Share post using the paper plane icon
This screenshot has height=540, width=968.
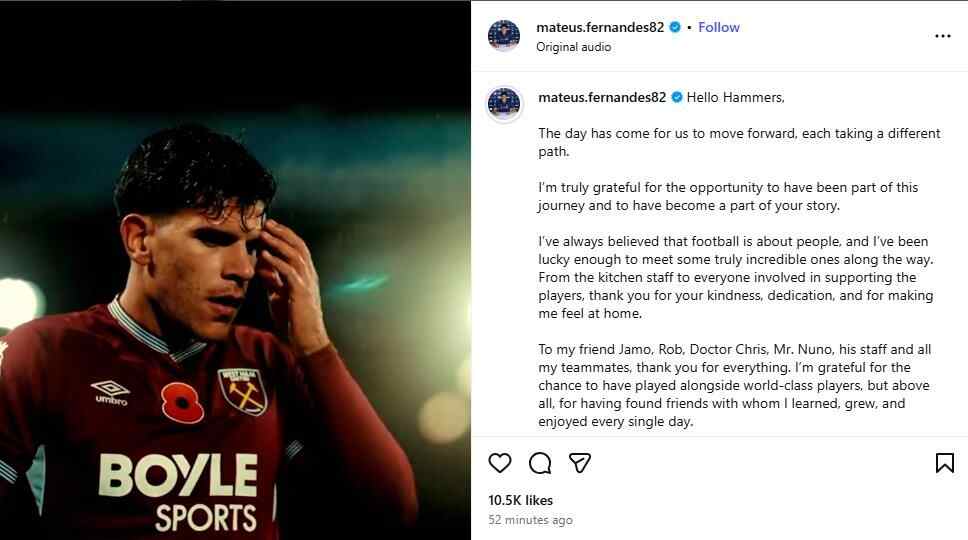(580, 463)
